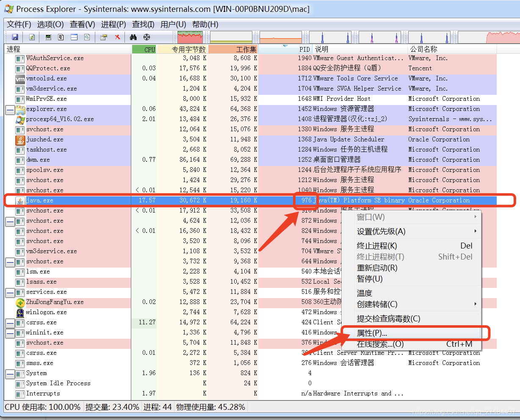Screen dimensions: 520x420
Task: Click the icon beside smss.exe
Action: (x=20, y=363)
